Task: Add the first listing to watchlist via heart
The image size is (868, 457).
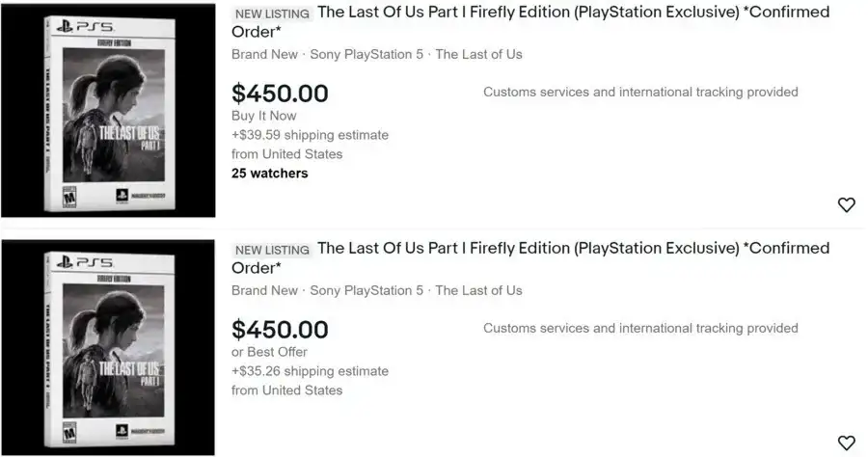Action: click(846, 204)
